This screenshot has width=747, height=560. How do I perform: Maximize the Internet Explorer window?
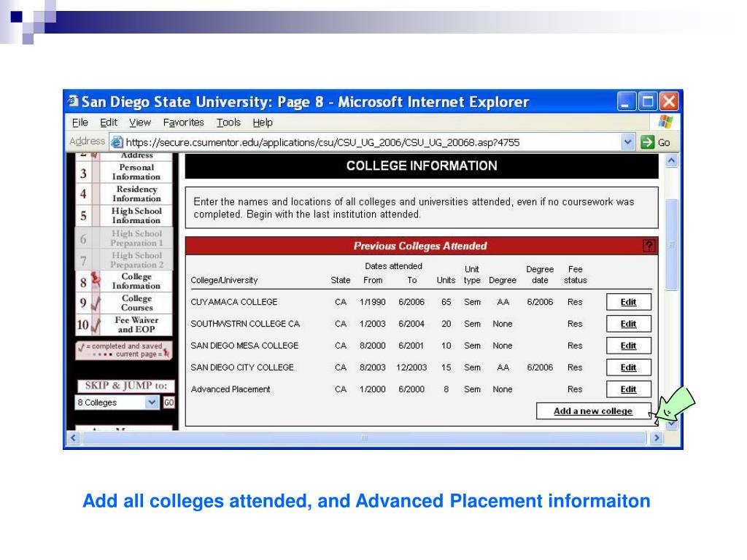(648, 101)
